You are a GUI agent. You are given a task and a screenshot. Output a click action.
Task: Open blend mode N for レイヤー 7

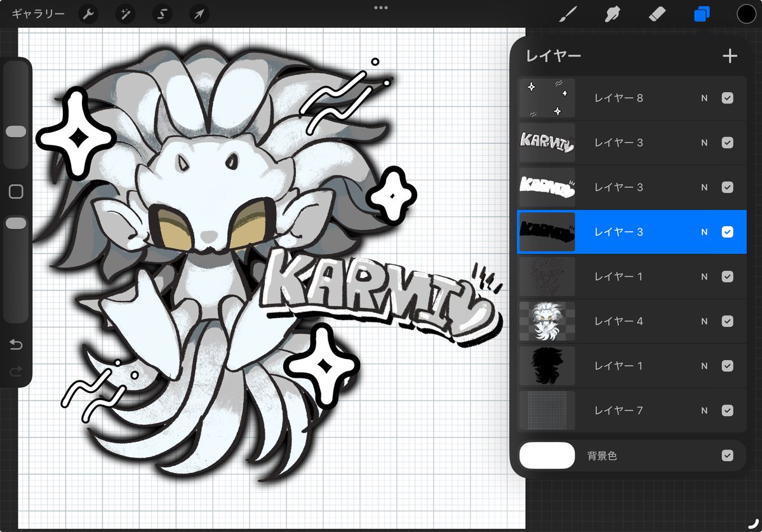704,411
